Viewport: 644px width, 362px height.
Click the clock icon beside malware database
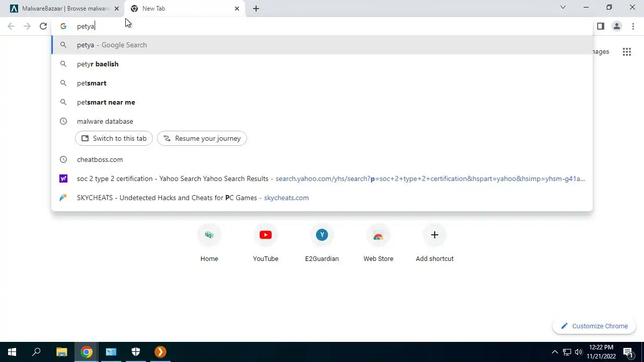coord(63,121)
